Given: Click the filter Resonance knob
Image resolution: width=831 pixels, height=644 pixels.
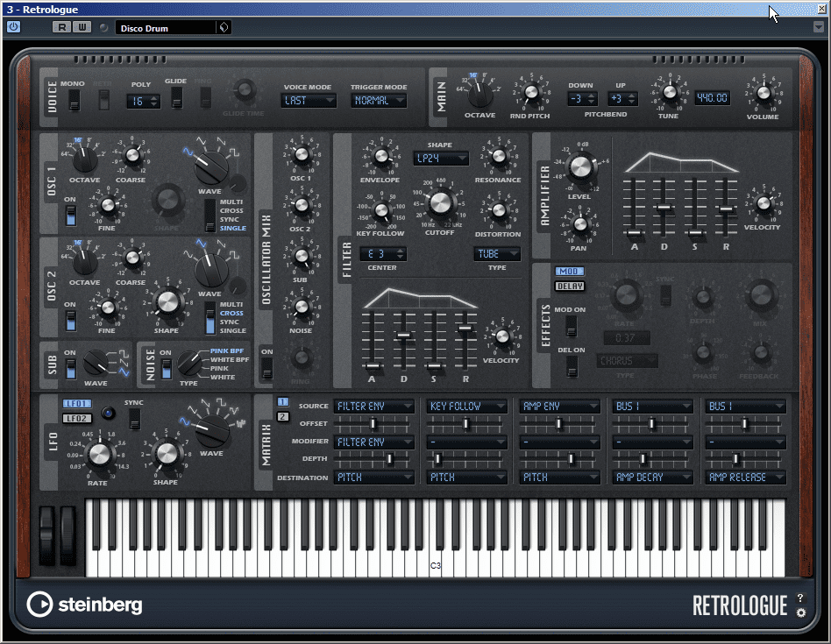Looking at the screenshot, I should point(498,157).
